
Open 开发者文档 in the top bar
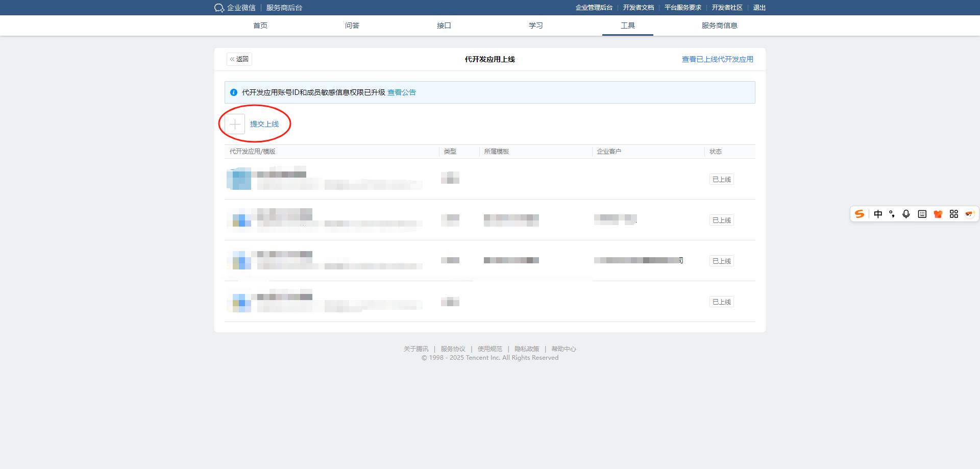click(x=638, y=8)
